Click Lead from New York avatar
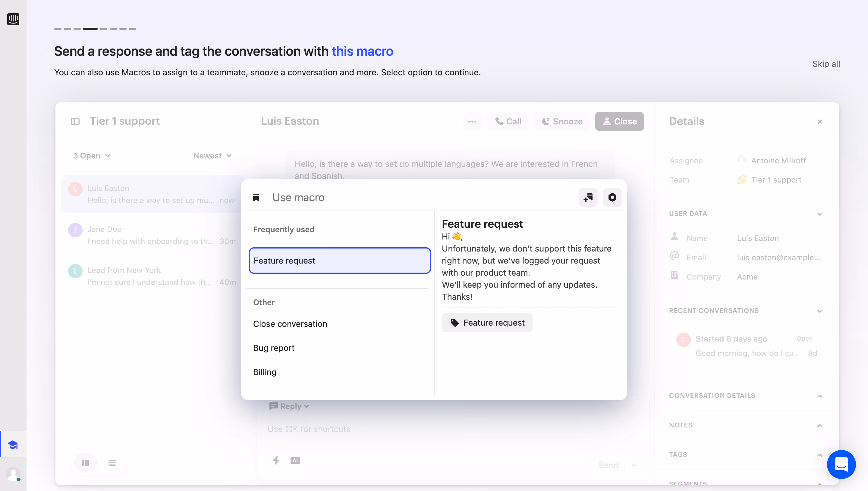Screen dimensions: 868x491 75,271
